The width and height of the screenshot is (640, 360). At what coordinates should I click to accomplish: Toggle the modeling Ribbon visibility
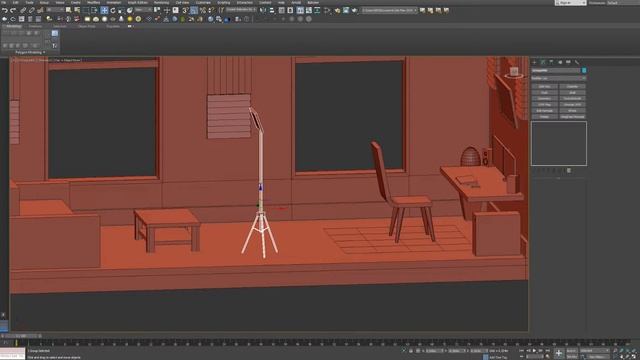click(300, 10)
